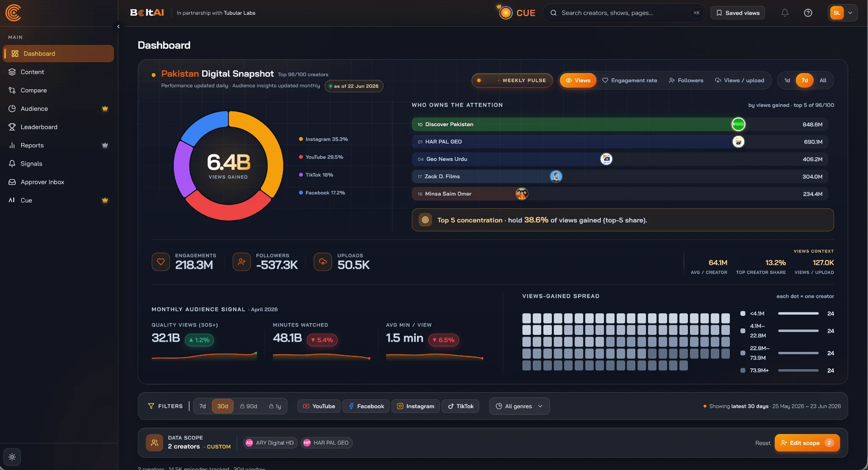
Task: Set the snapshot range to 7d
Action: pyautogui.click(x=804, y=80)
